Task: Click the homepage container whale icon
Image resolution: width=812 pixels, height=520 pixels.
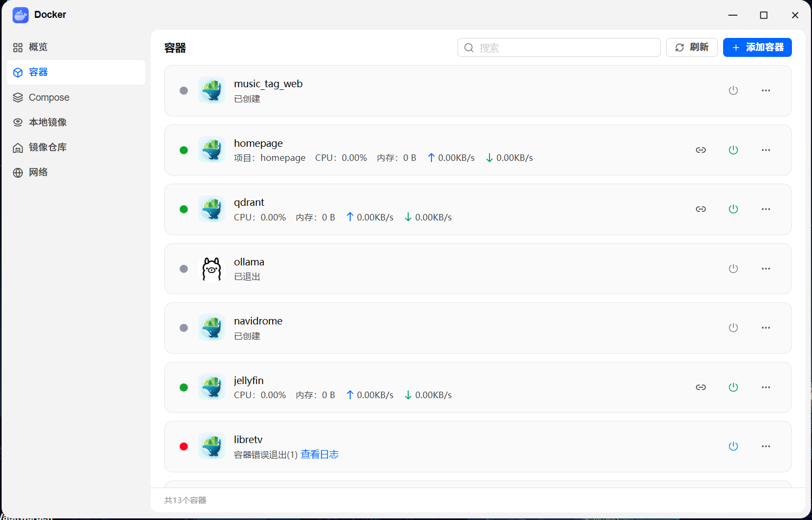Action: coord(211,149)
